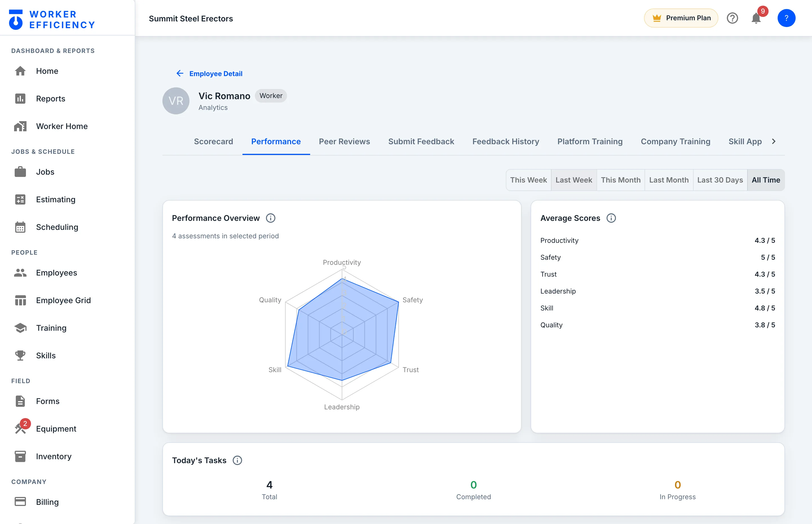Image resolution: width=812 pixels, height=524 pixels.
Task: Switch to the Company Training tab
Action: pyautogui.click(x=675, y=141)
